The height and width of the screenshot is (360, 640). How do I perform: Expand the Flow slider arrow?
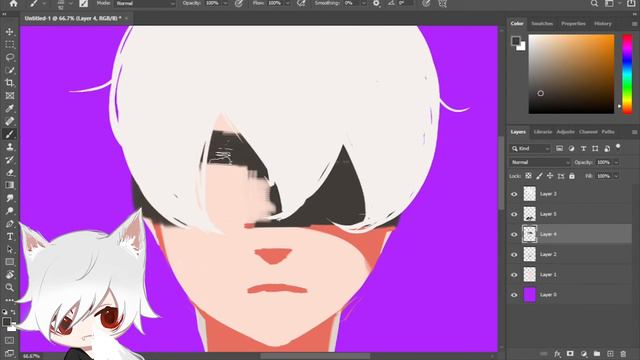288,3
